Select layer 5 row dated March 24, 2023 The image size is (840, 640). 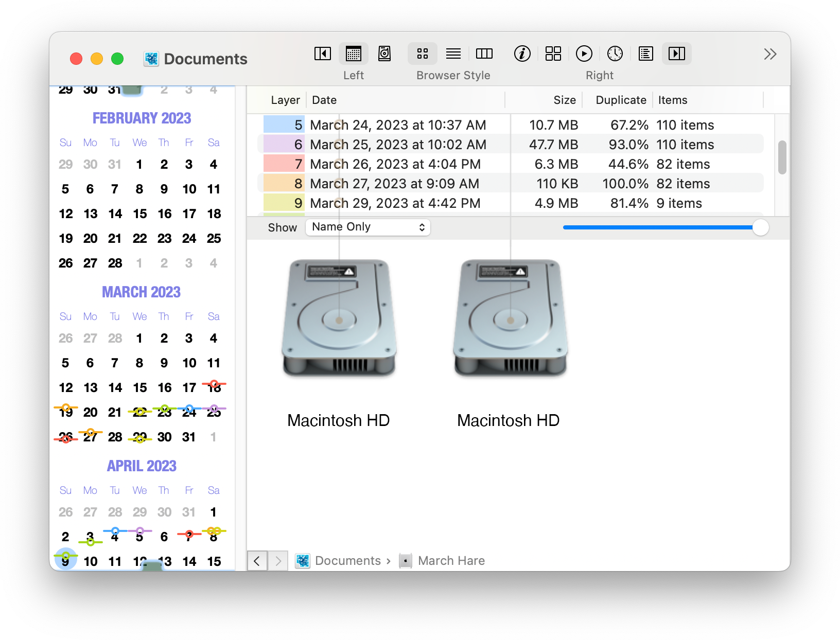510,125
